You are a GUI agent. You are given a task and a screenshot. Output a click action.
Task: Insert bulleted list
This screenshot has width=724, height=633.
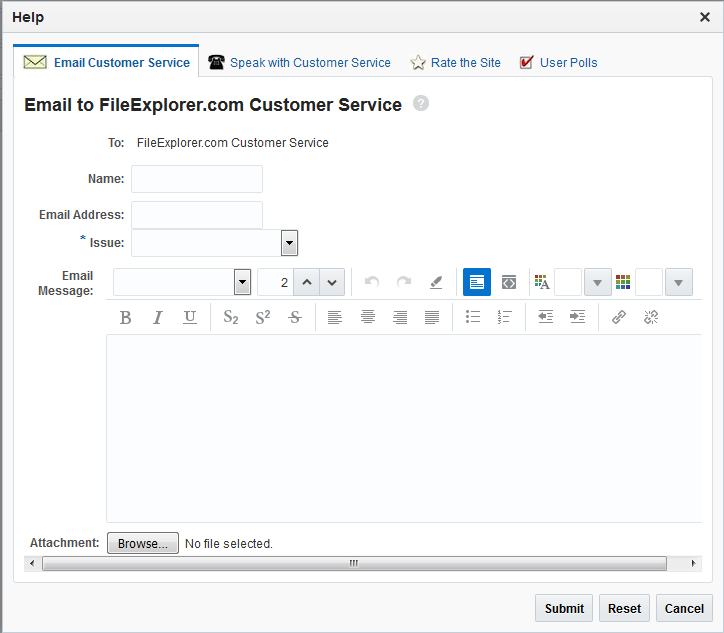(x=472, y=317)
